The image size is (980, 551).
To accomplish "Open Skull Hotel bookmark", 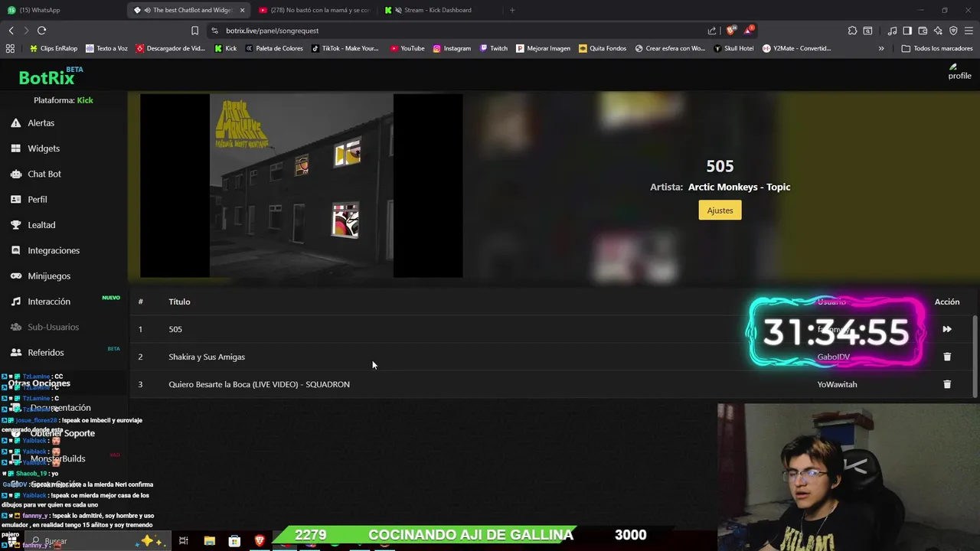I will (x=733, y=48).
